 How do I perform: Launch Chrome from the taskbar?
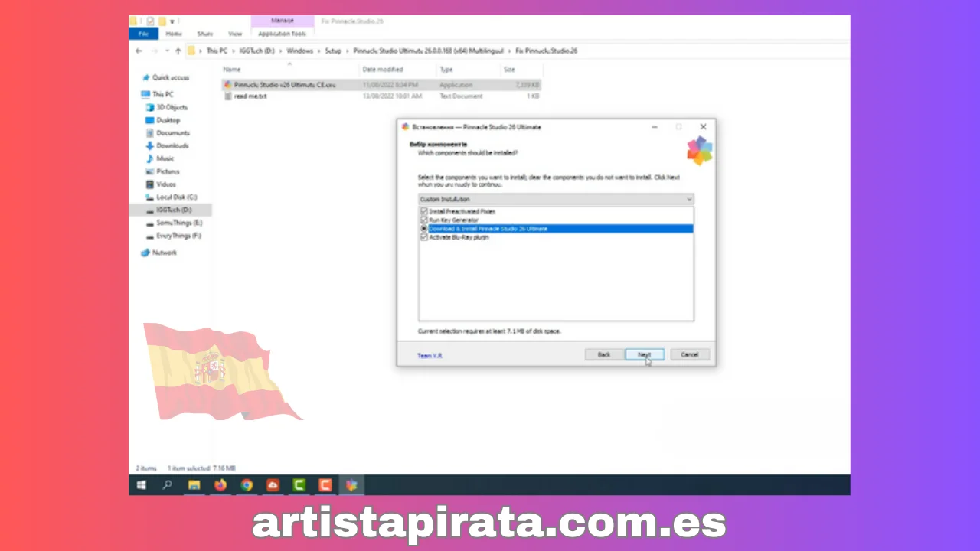pos(247,485)
